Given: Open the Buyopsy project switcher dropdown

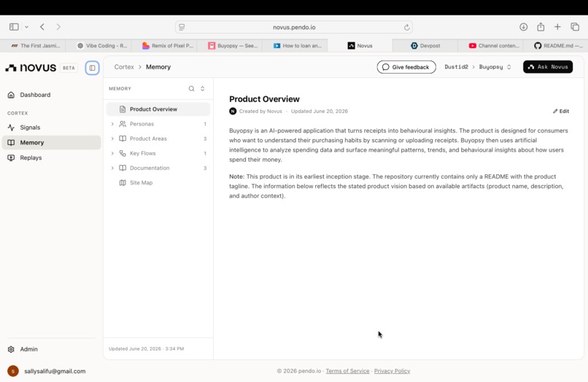Looking at the screenshot, I should 495,67.
